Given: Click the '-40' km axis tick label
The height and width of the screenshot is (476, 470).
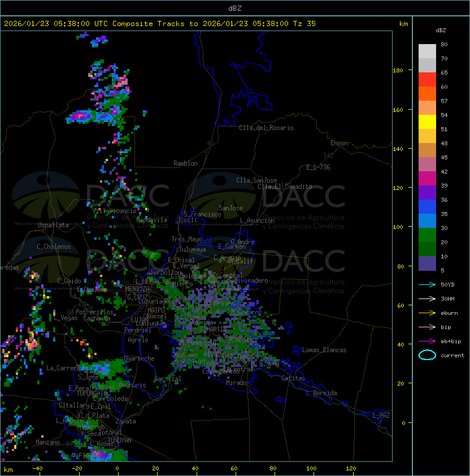Looking at the screenshot, I should (x=37, y=469).
